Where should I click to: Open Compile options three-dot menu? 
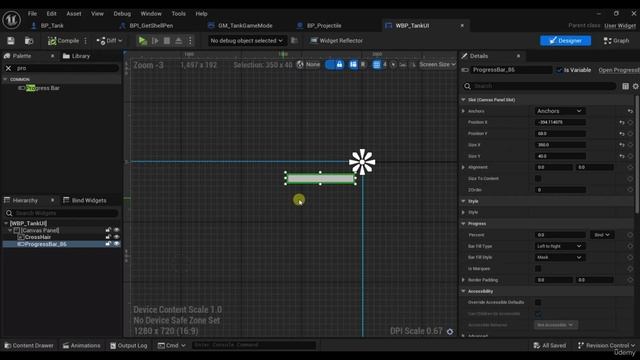click(x=85, y=41)
